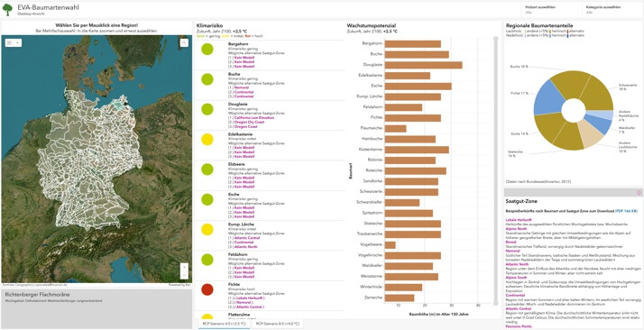Click the map zoom-in plus button
The height and width of the screenshot is (330, 644).
pyautogui.click(x=184, y=267)
